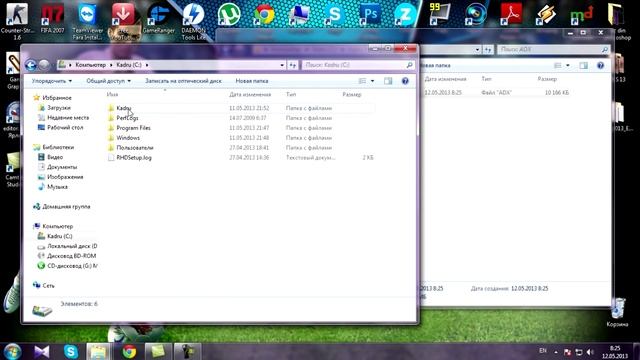Open the Adobe Reader desktop shortcut
The height and width of the screenshot is (360, 640).
(x=511, y=14)
